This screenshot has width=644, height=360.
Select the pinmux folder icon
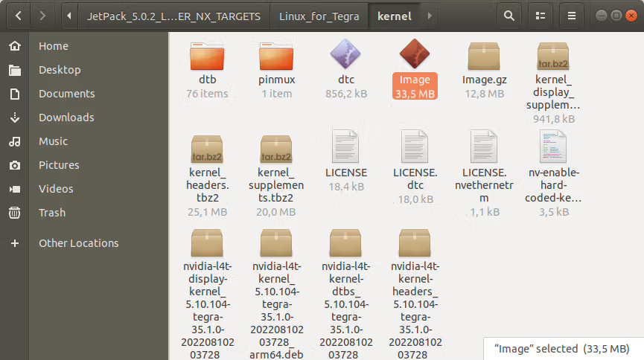[276, 57]
